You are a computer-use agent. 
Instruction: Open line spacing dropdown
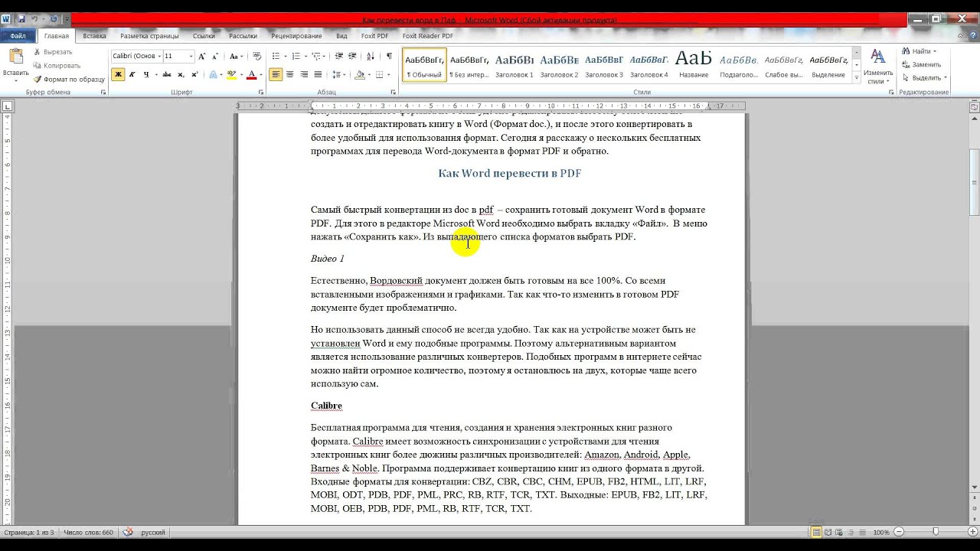(x=339, y=75)
